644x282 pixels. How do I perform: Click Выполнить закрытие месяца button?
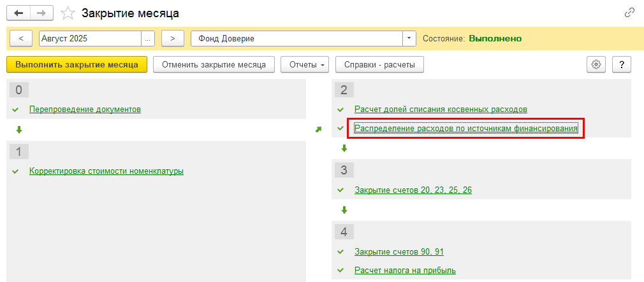(x=77, y=64)
